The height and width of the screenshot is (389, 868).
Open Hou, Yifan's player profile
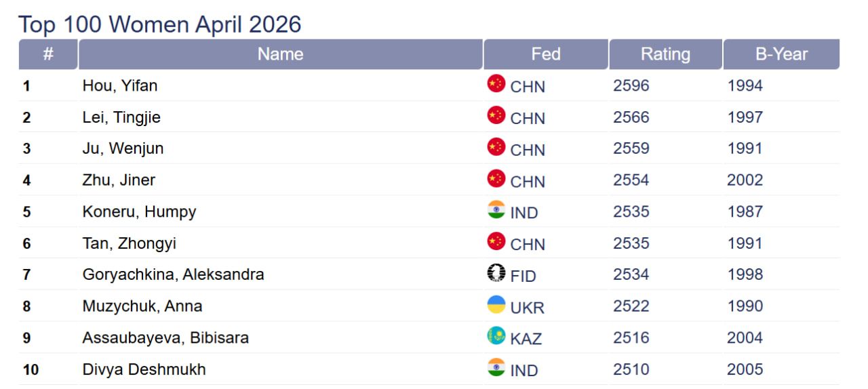[120, 86]
